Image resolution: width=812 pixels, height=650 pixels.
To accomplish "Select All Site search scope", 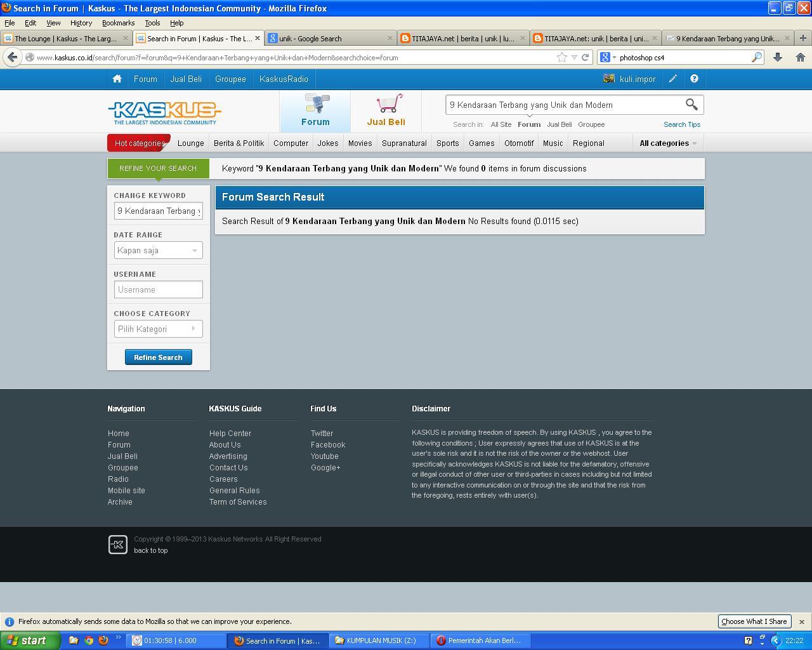I will coord(501,124).
